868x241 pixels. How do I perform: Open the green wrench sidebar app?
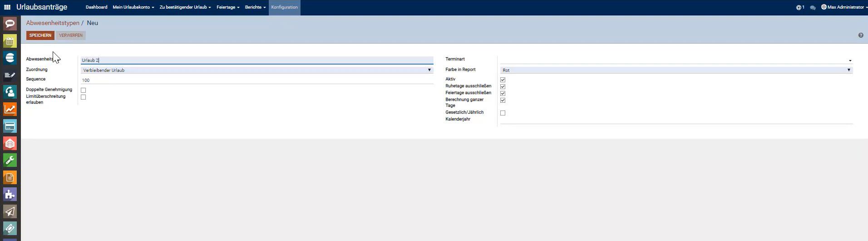coord(10,160)
